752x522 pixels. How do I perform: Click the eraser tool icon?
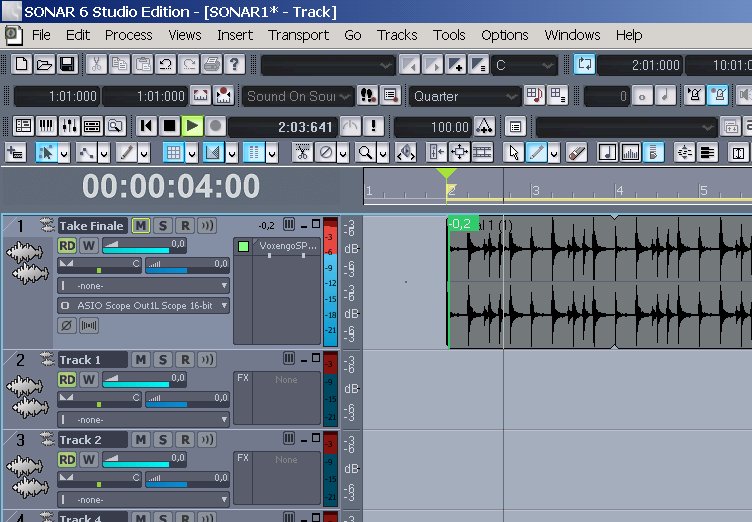[576, 153]
